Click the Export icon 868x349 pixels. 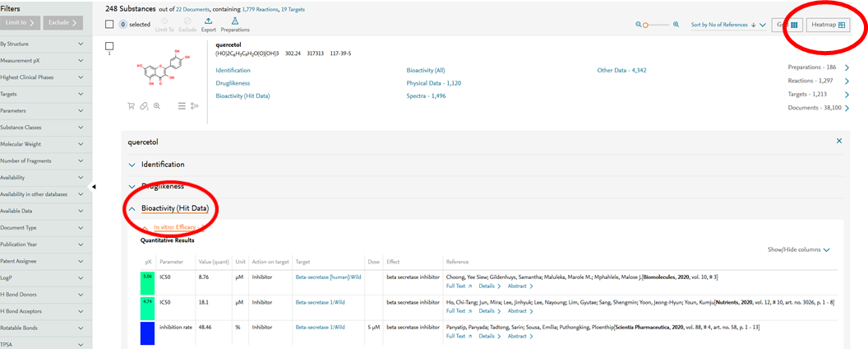pos(208,21)
